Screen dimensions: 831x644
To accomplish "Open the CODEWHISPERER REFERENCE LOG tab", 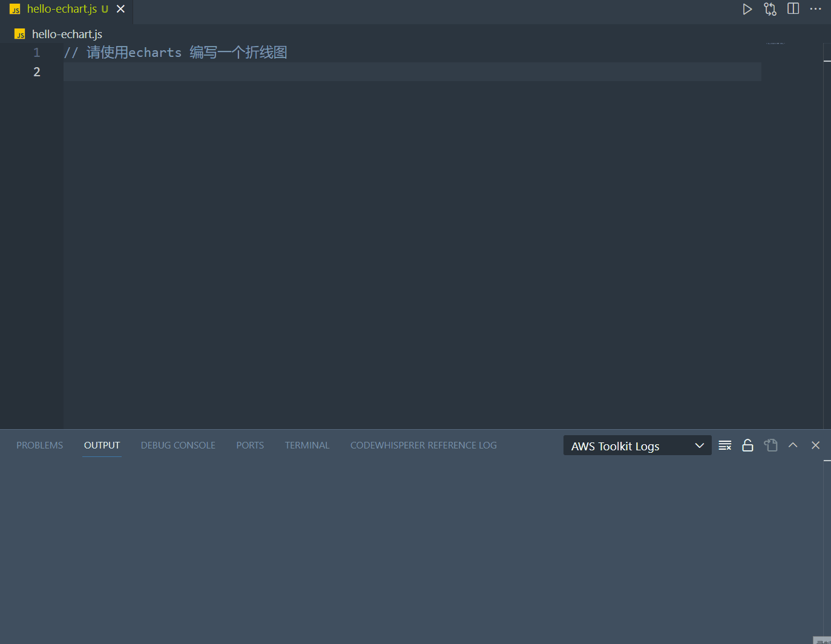I will click(x=423, y=445).
